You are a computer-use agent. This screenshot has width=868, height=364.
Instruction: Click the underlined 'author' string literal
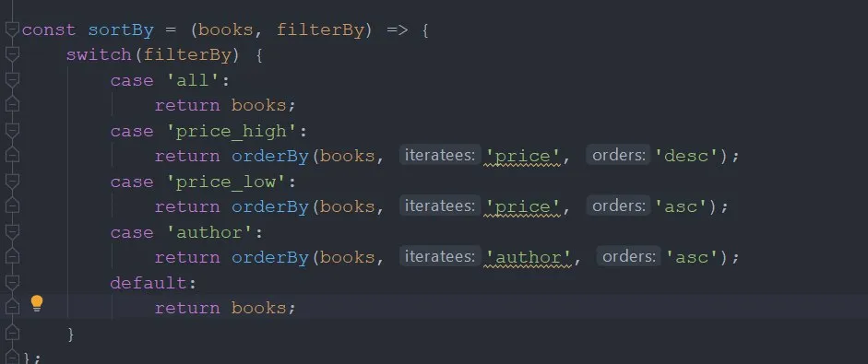(528, 257)
